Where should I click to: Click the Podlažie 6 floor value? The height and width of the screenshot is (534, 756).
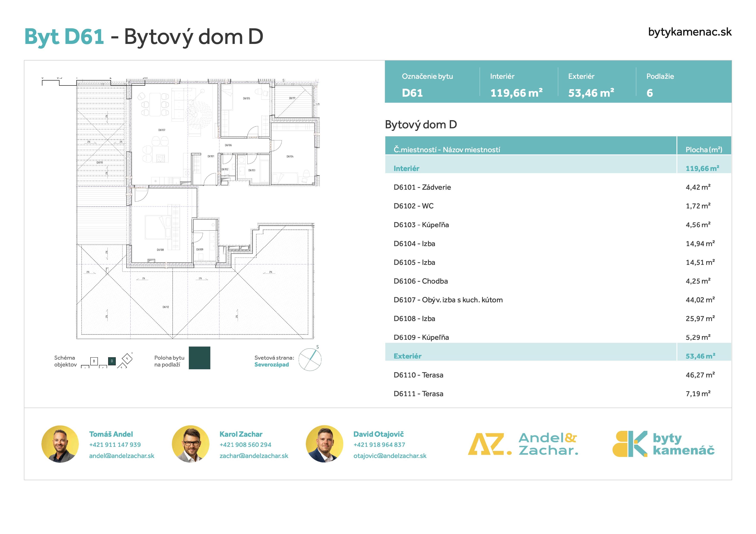pos(650,93)
